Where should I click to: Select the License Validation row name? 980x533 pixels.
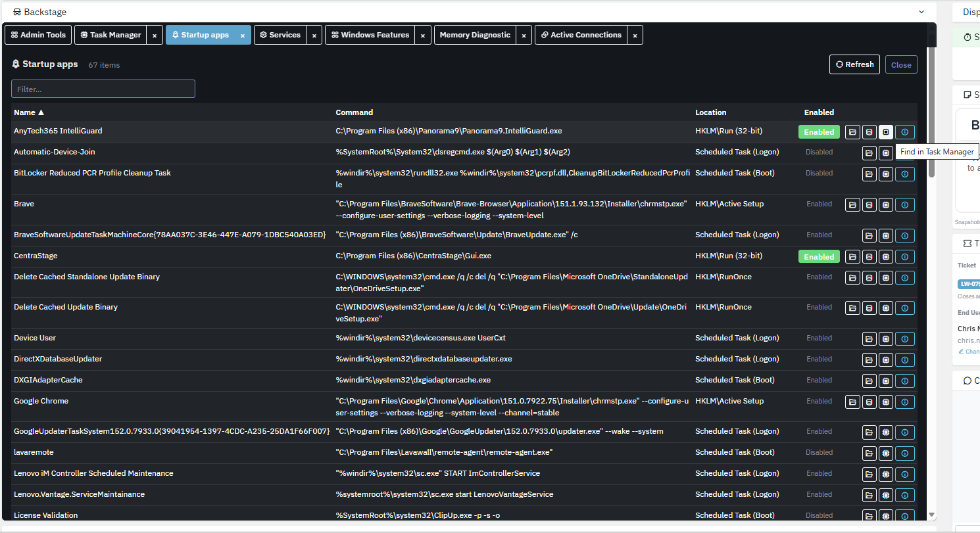(46, 515)
